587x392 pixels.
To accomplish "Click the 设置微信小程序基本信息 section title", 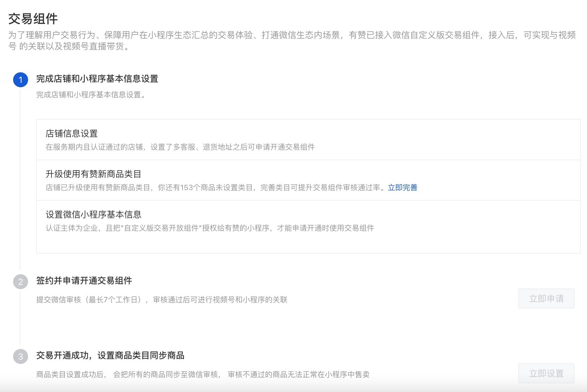I will pyautogui.click(x=94, y=215).
